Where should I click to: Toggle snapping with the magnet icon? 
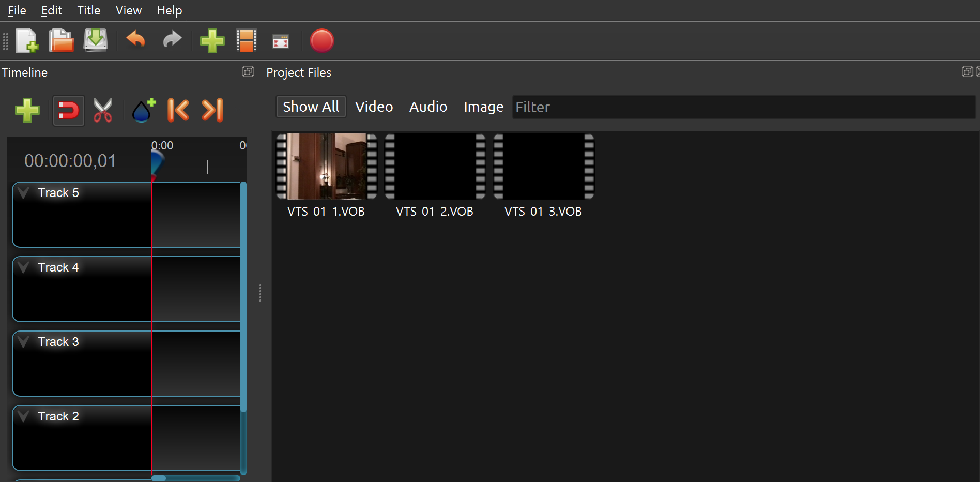68,110
